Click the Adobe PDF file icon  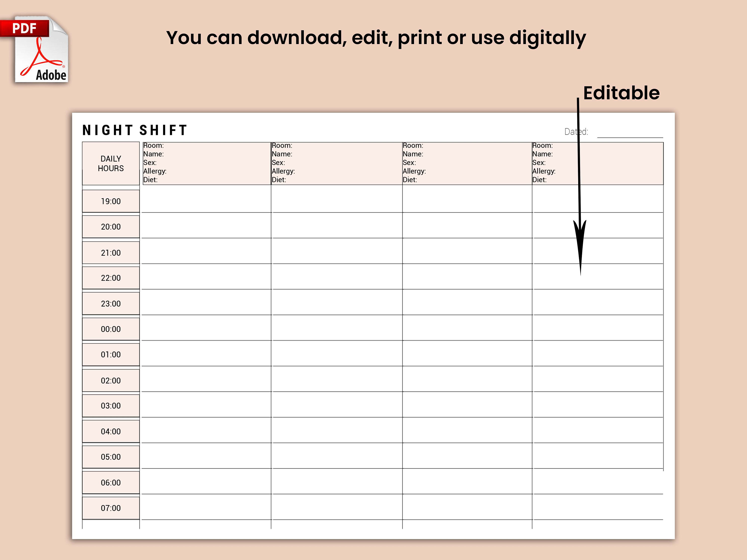click(41, 49)
